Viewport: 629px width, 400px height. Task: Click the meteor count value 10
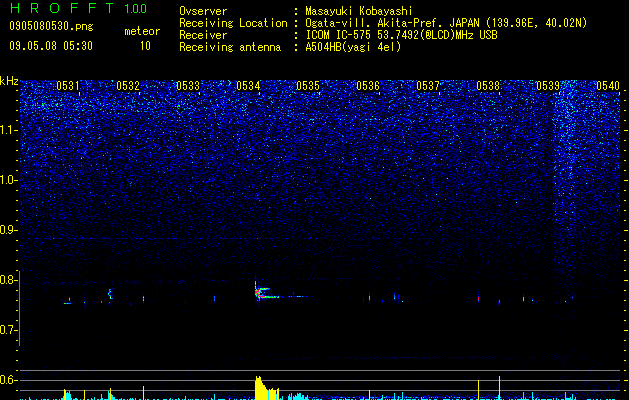[145, 46]
